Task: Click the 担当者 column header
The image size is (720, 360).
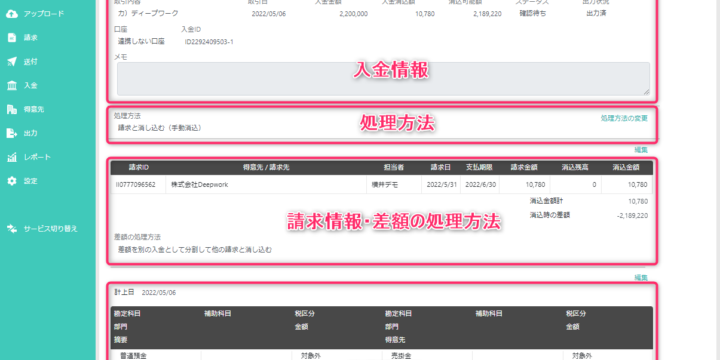Action: tap(394, 168)
